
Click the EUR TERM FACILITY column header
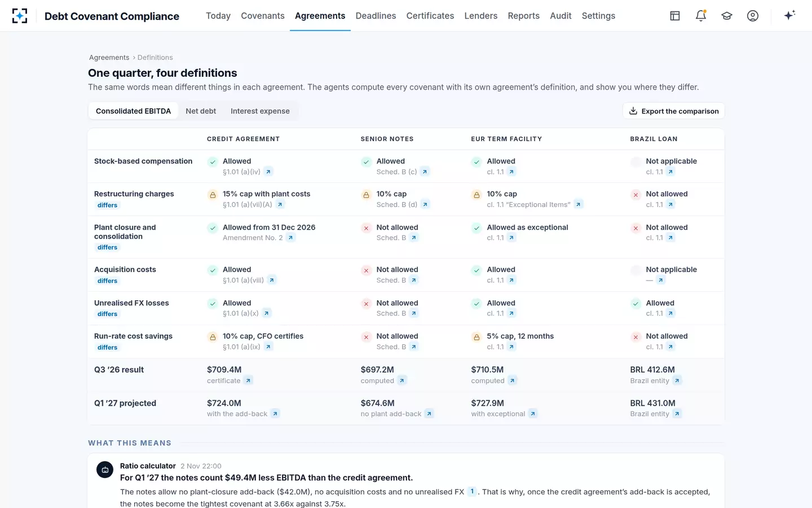point(506,139)
